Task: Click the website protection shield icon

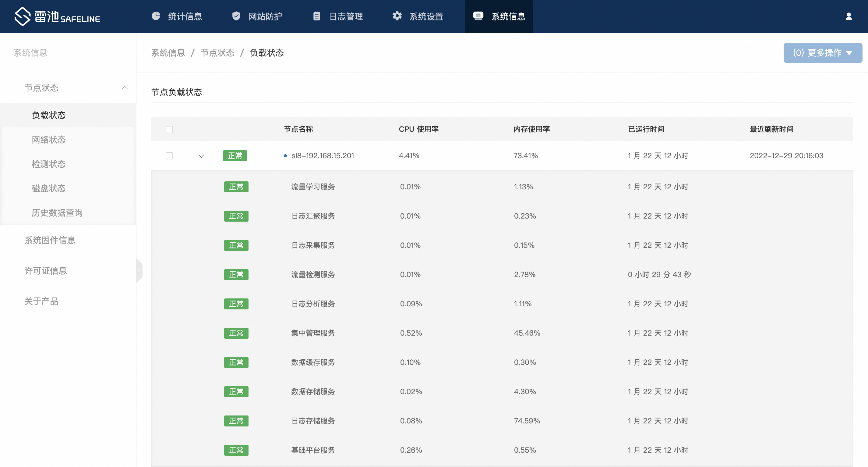Action: [236, 16]
